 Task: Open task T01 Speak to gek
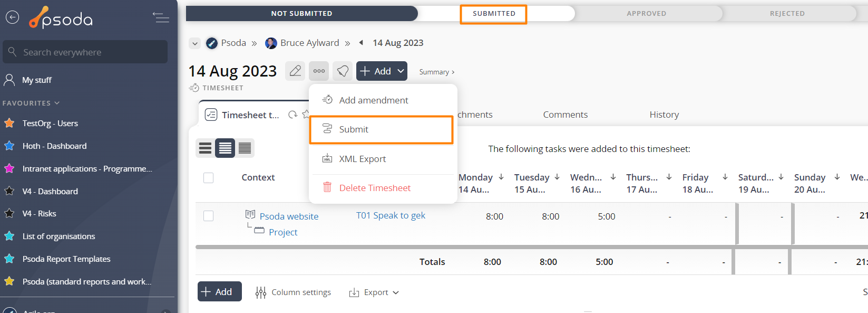point(391,215)
